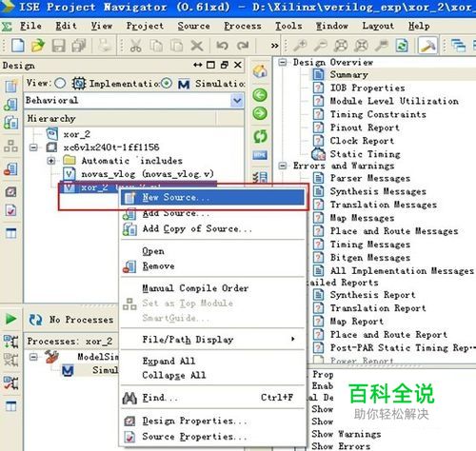Click the Redo arrow icon

coord(243,46)
